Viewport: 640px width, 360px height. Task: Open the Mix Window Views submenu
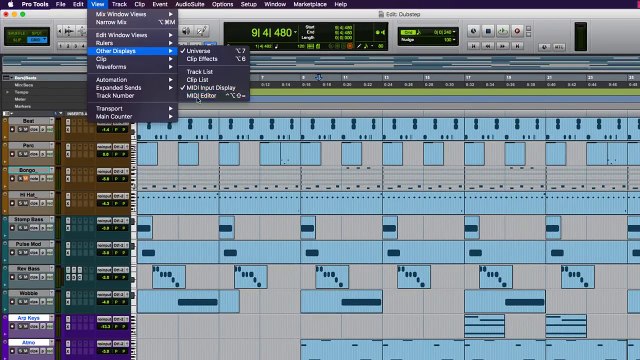click(x=132, y=14)
